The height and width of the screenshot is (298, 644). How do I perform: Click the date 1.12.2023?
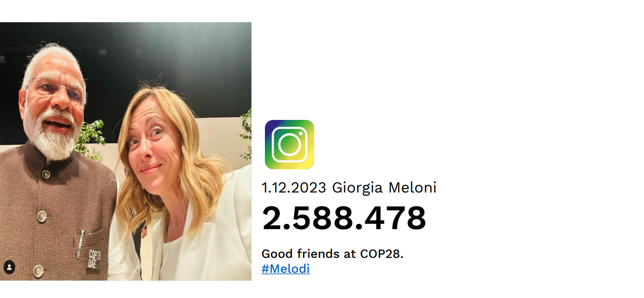pyautogui.click(x=294, y=188)
